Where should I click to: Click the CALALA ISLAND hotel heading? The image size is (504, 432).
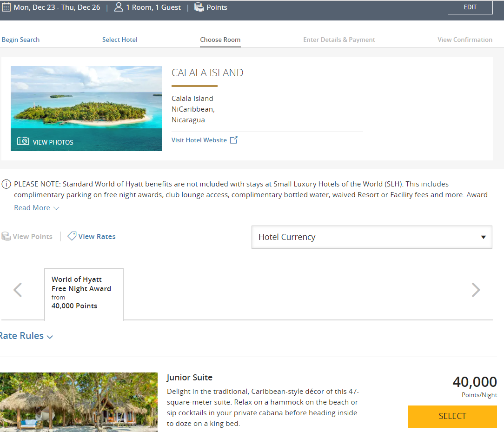(x=207, y=73)
